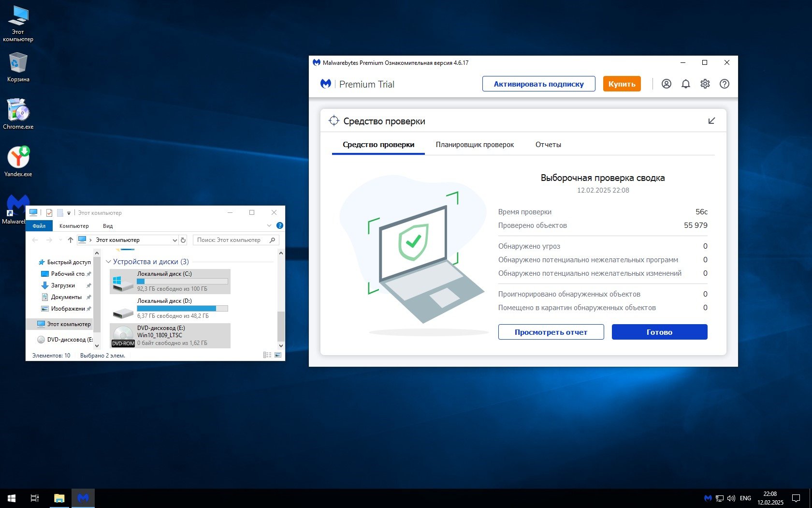Go forward in Explorer navigation

coord(49,240)
